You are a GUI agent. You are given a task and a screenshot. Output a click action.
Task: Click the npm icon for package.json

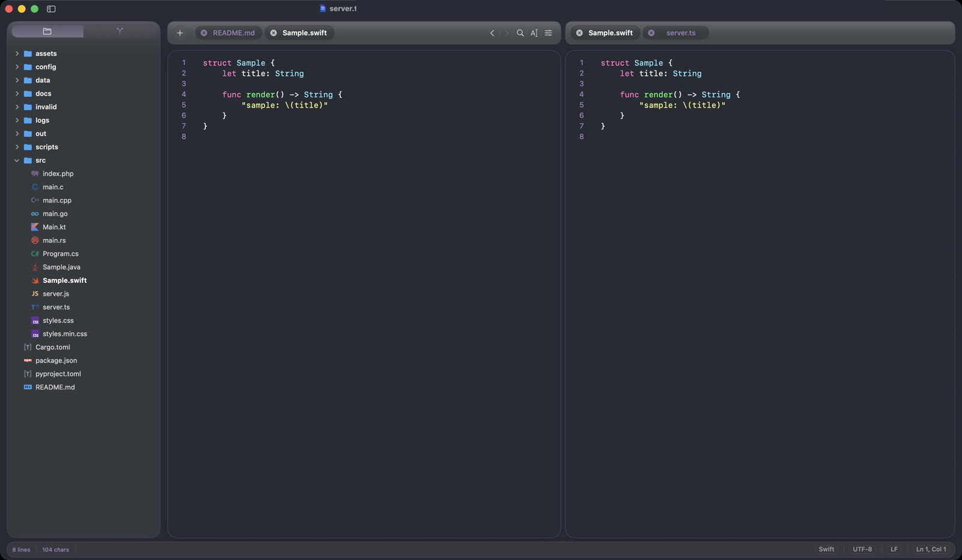tap(28, 361)
